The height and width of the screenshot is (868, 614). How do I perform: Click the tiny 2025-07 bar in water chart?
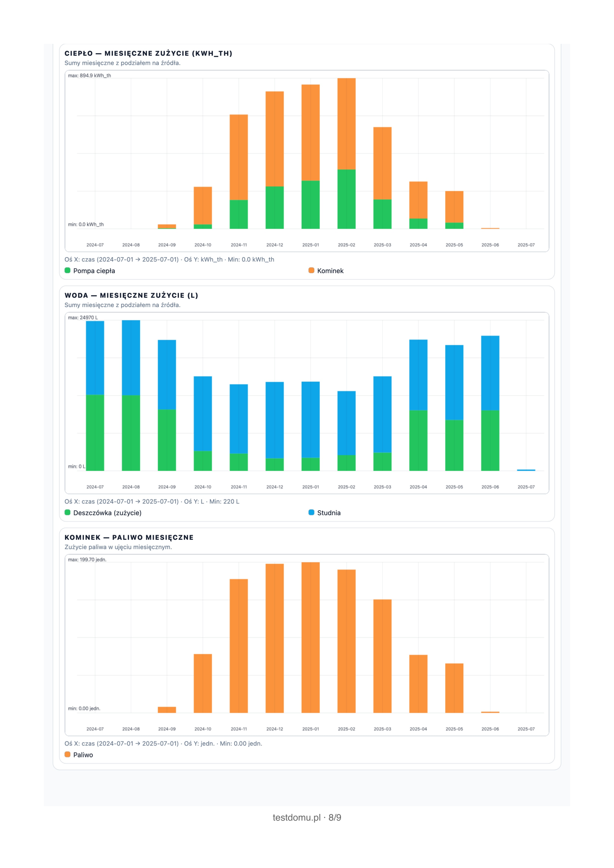tap(526, 470)
